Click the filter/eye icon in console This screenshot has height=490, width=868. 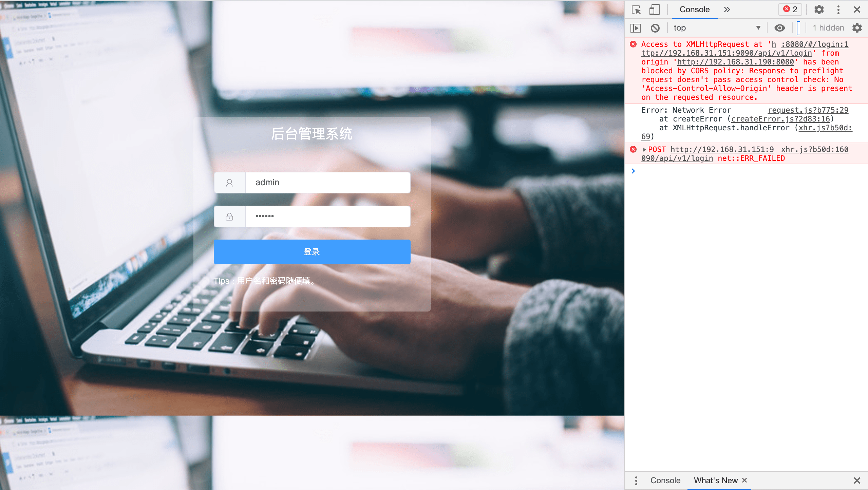point(779,28)
